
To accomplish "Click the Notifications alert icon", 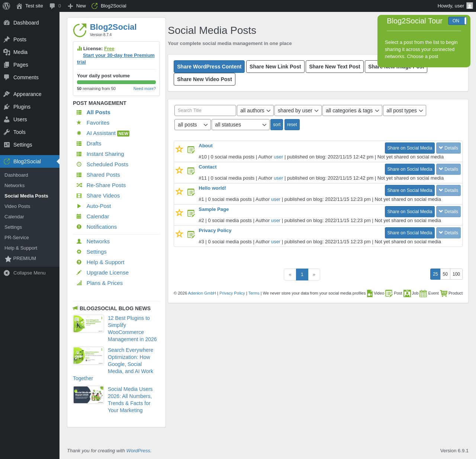I will pyautogui.click(x=79, y=227).
